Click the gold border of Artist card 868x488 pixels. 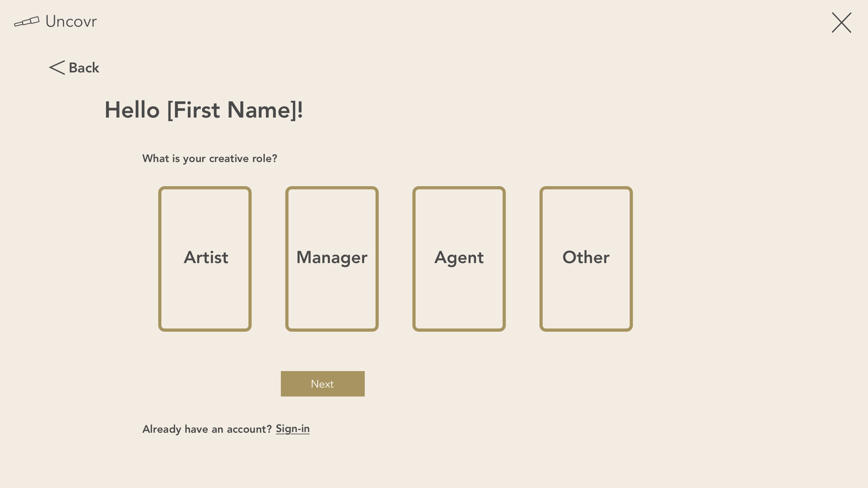[x=160, y=259]
